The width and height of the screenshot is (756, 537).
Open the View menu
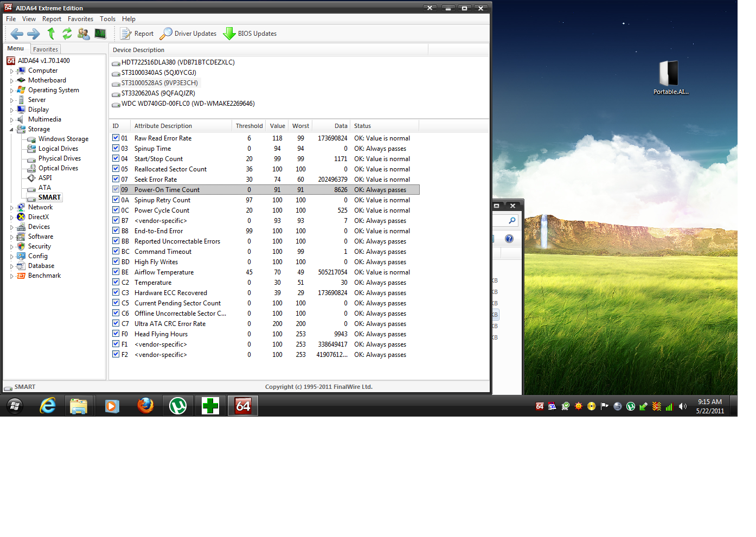(x=29, y=19)
